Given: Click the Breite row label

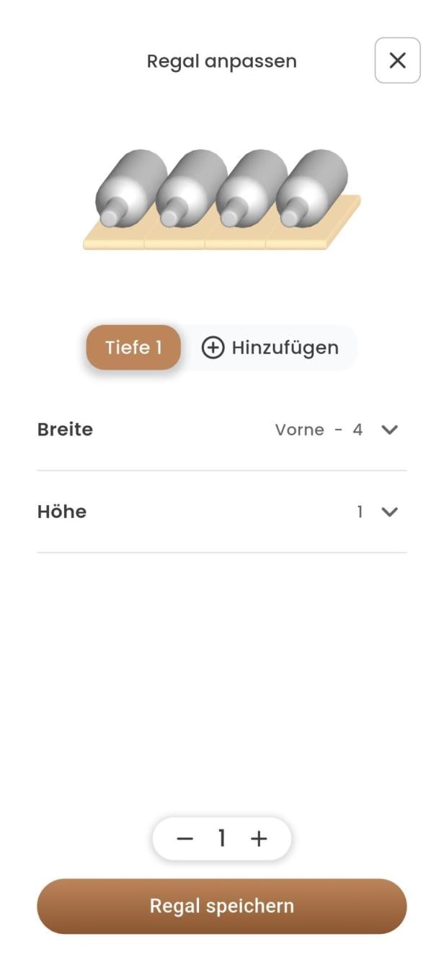Looking at the screenshot, I should point(65,429).
